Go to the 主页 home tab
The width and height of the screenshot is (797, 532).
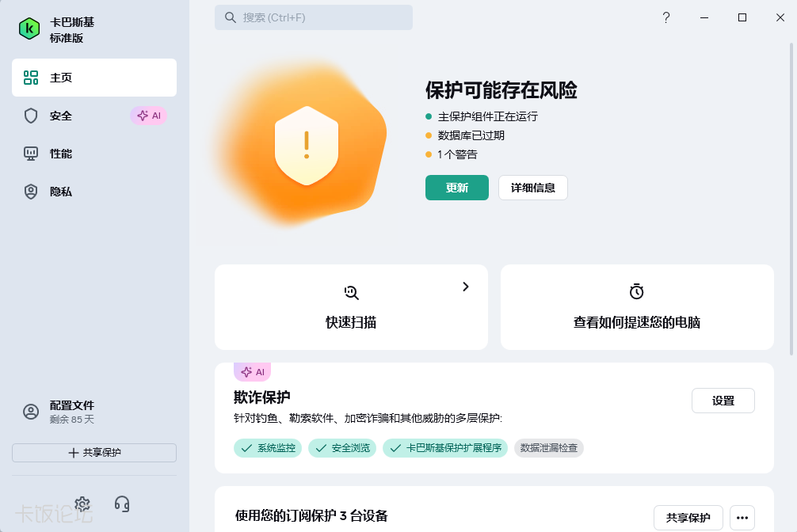(x=94, y=78)
